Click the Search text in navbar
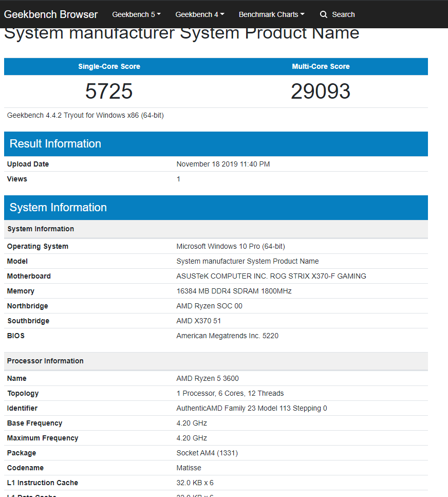 (343, 14)
